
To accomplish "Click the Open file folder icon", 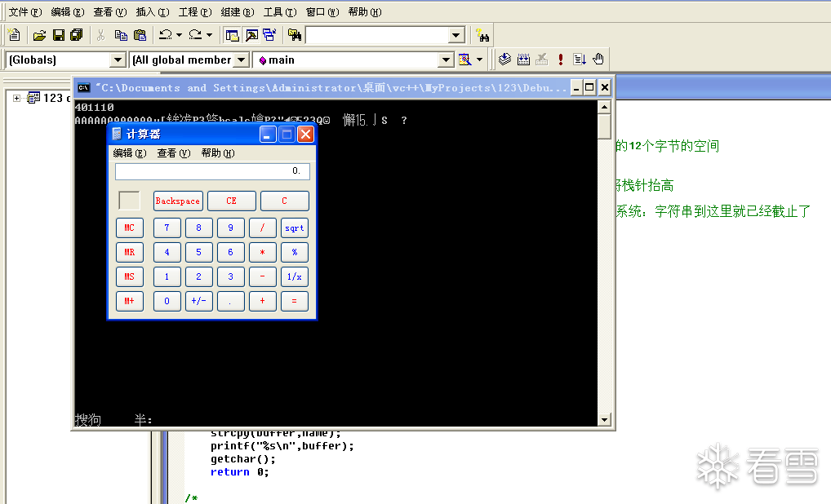I will (39, 35).
